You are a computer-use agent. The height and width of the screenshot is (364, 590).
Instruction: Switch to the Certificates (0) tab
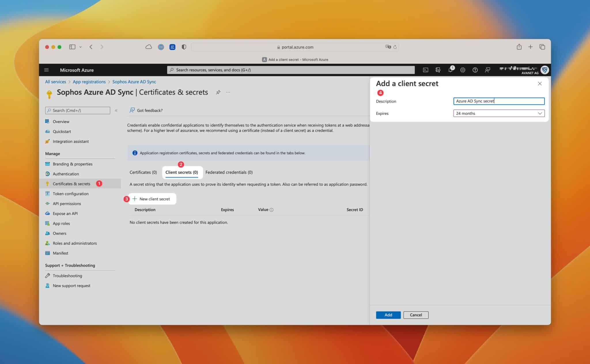click(143, 172)
